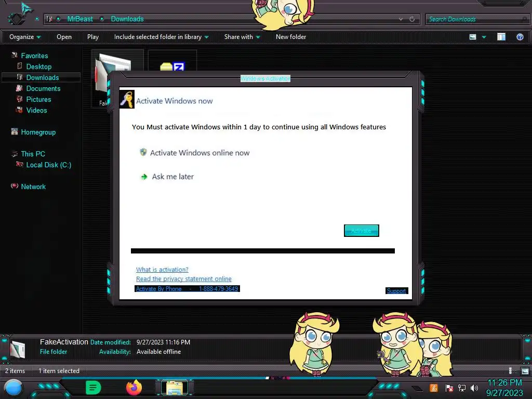Select Network in the navigation pane
This screenshot has width=532, height=399.
tap(33, 187)
